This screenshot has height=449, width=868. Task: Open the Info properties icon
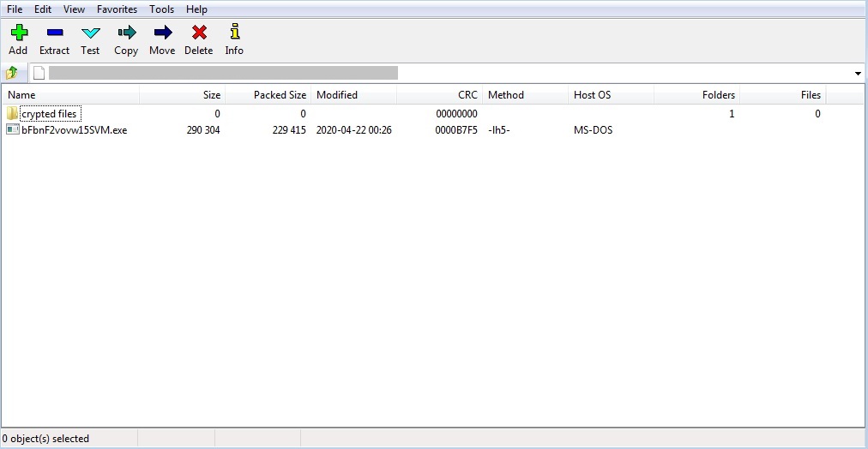[x=234, y=33]
